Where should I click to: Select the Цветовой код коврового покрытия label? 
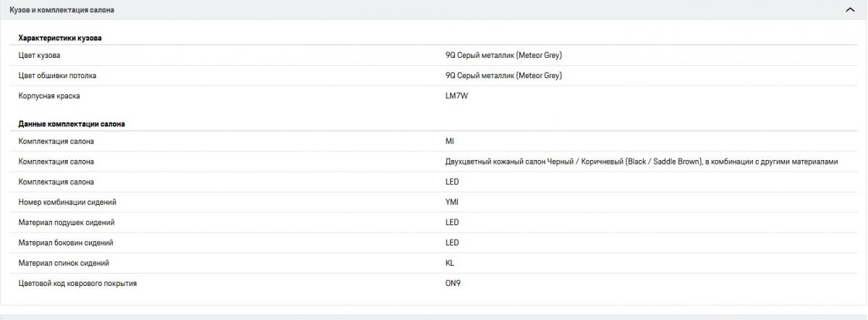pyautogui.click(x=77, y=283)
